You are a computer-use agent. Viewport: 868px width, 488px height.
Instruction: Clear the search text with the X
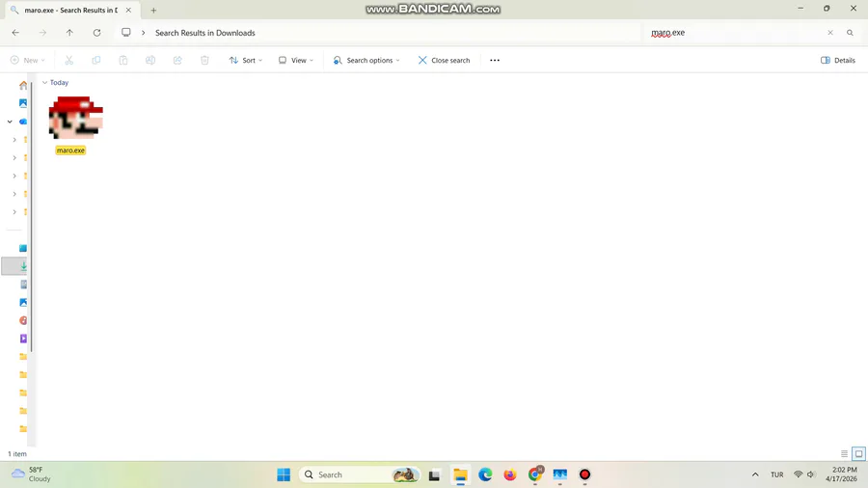point(830,33)
